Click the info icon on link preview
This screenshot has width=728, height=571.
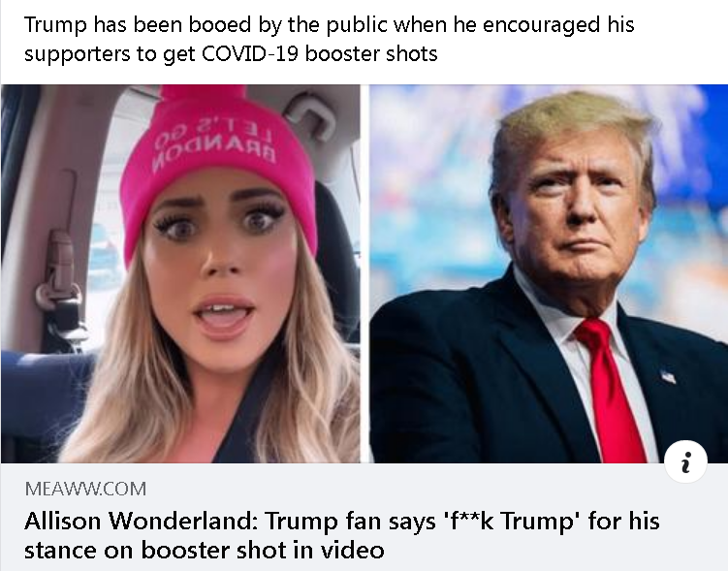pyautogui.click(x=685, y=461)
